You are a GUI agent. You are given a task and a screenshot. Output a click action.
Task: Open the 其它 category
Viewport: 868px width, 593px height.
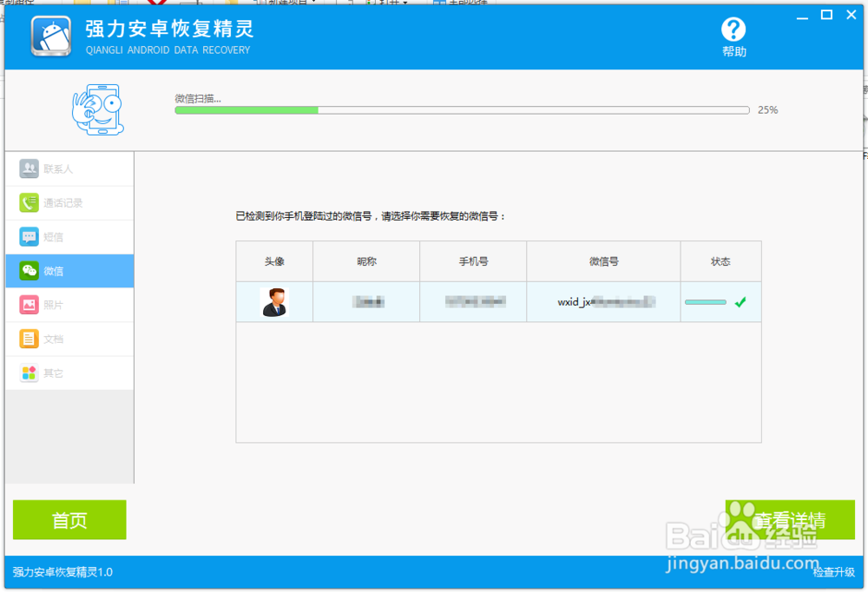click(69, 373)
